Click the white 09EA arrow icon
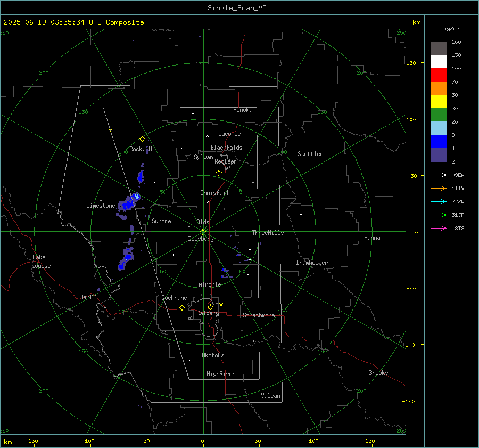The height and width of the screenshot is (448, 479). coord(439,175)
